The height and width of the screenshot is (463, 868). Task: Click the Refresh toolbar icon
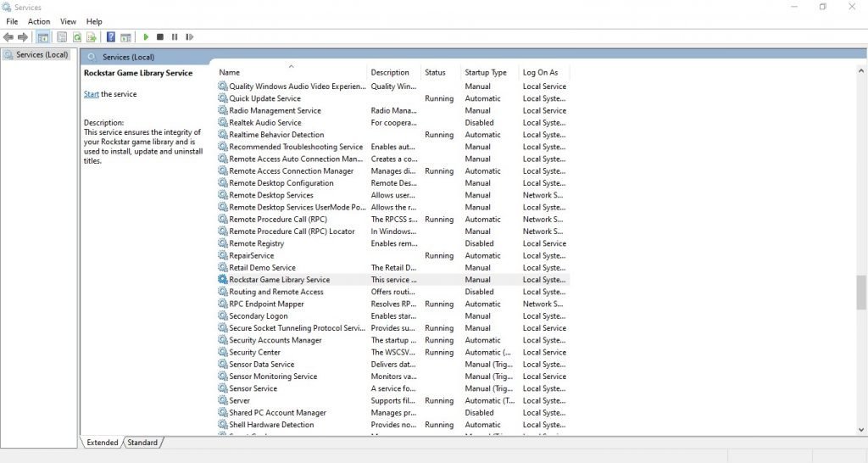tap(77, 37)
